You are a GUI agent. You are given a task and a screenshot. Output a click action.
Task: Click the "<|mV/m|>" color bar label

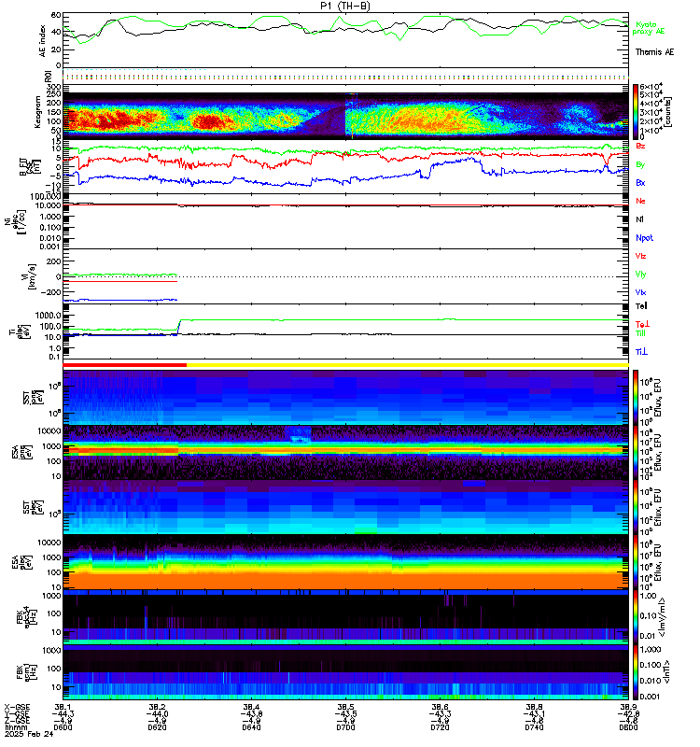663,617
